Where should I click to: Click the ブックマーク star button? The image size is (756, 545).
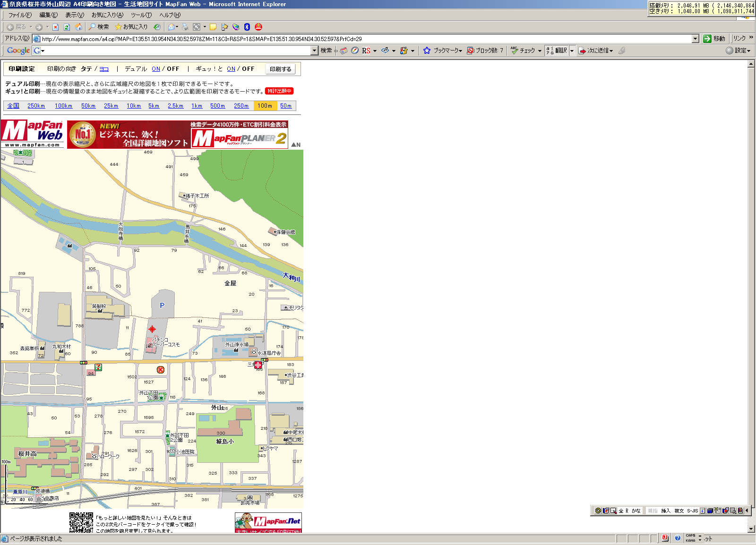tap(442, 51)
